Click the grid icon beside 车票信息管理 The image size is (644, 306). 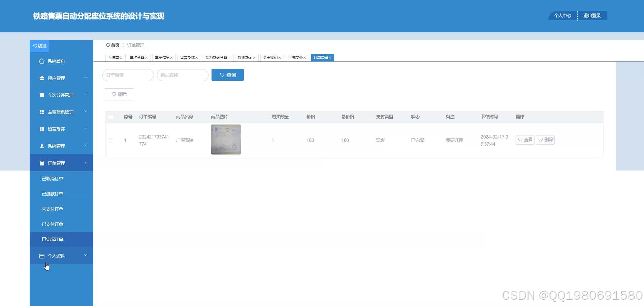[42, 112]
